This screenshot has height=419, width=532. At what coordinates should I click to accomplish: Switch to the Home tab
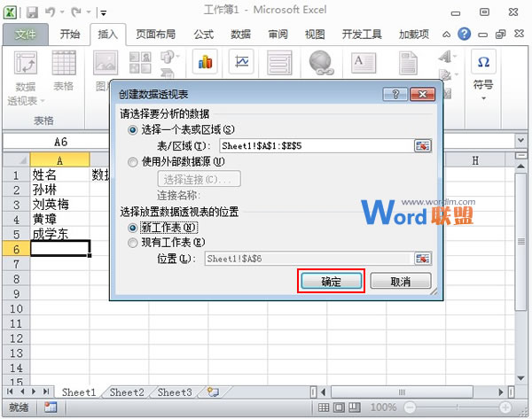pyautogui.click(x=69, y=35)
